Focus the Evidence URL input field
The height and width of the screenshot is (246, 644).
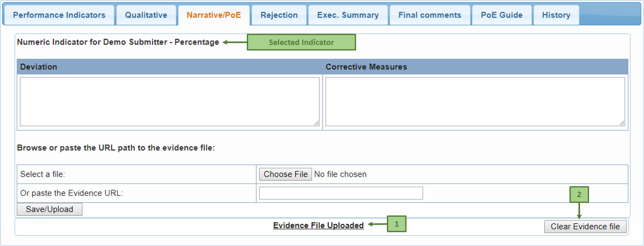pyautogui.click(x=341, y=193)
